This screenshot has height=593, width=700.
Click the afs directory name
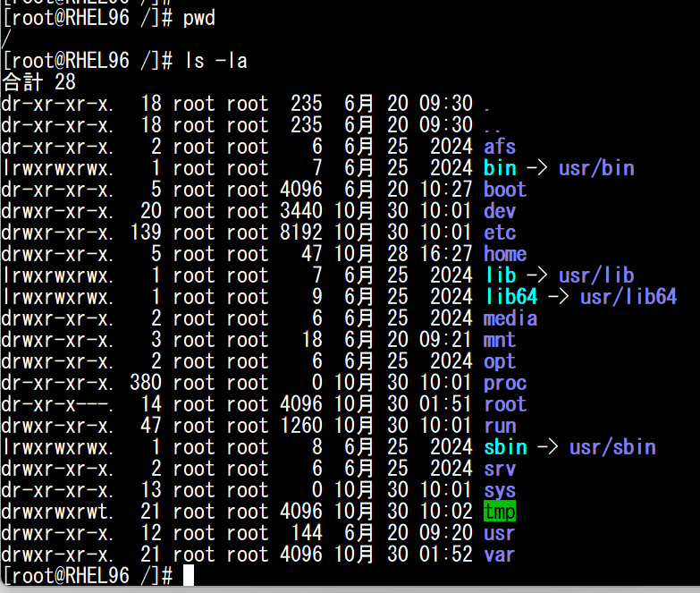[x=500, y=147]
